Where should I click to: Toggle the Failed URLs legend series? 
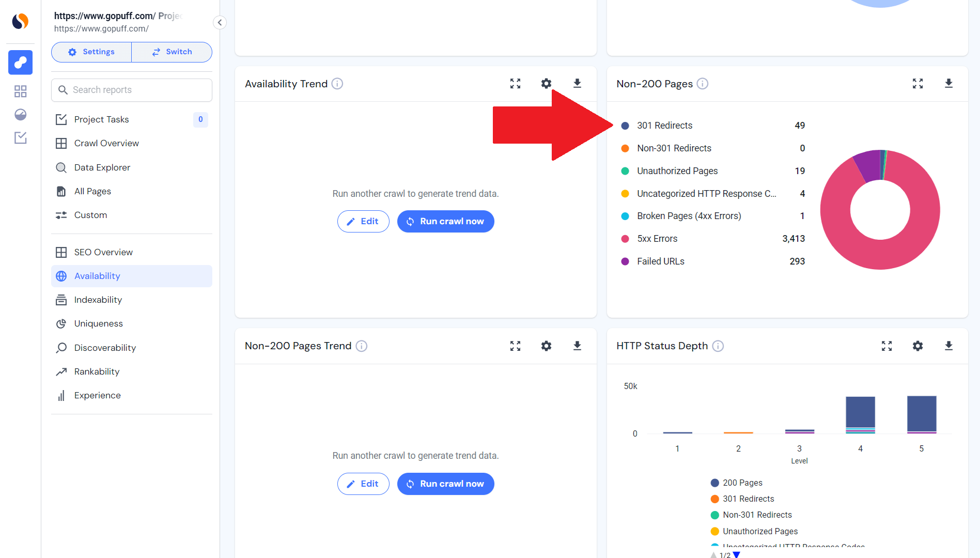660,261
